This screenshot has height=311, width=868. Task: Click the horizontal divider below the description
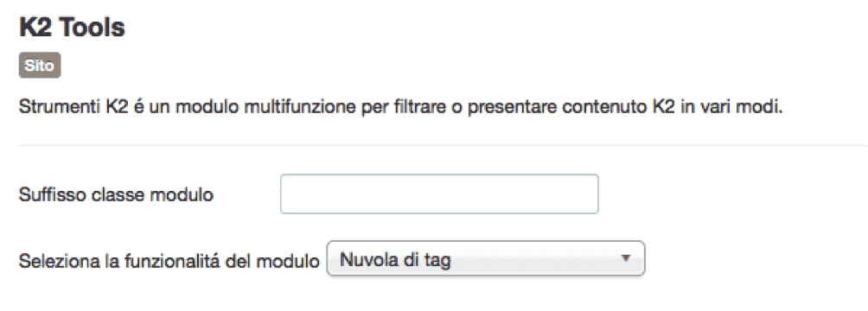point(443,145)
